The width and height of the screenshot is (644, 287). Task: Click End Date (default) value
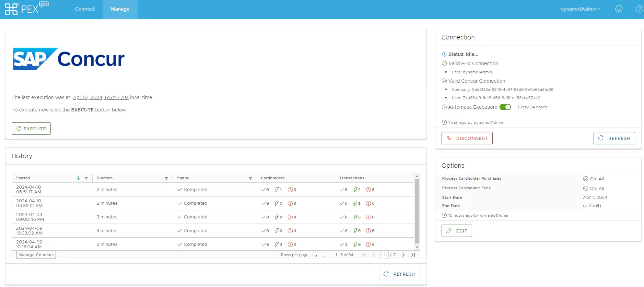592,206
